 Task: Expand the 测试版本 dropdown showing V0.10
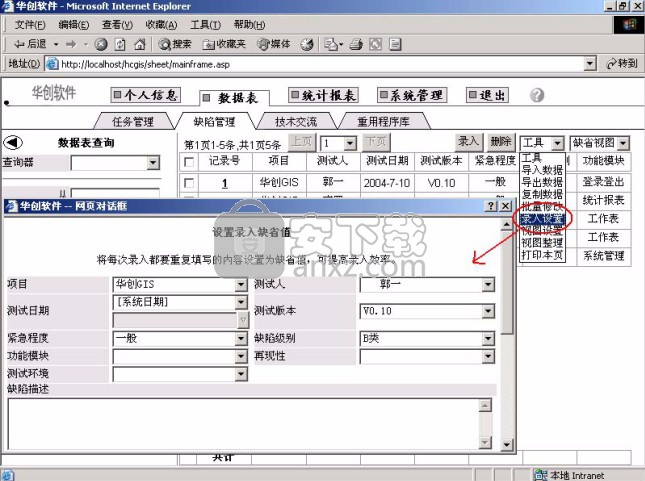coord(488,311)
